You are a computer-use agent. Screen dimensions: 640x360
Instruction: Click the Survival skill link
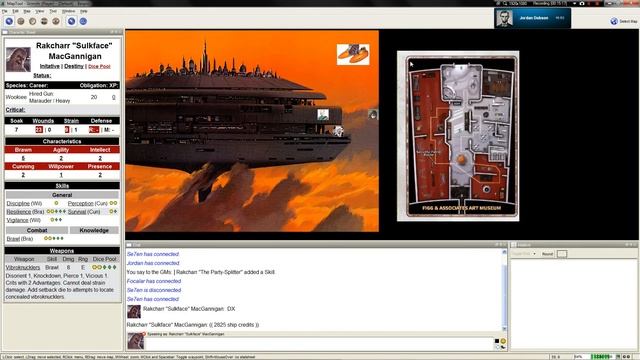[x=77, y=212]
